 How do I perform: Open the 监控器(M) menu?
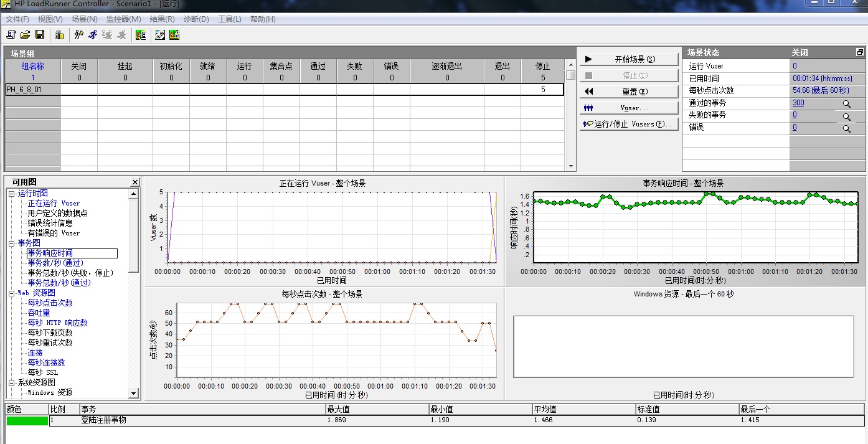coord(123,19)
